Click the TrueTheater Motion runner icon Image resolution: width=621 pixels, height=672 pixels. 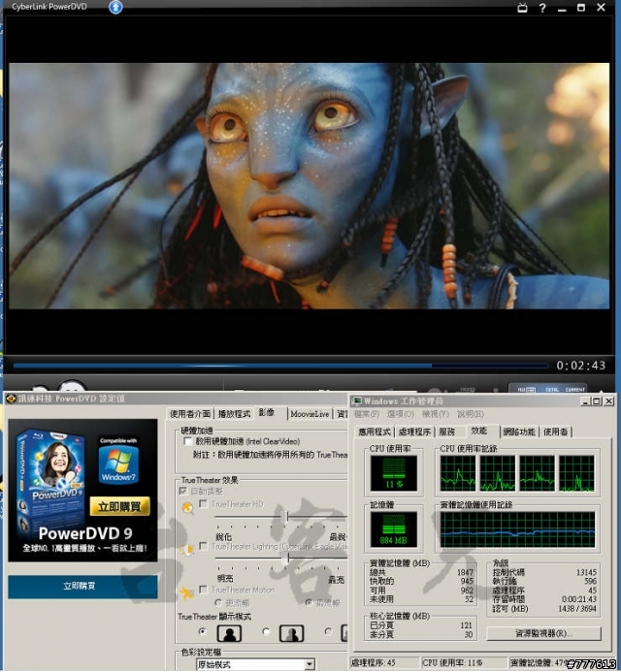click(186, 592)
